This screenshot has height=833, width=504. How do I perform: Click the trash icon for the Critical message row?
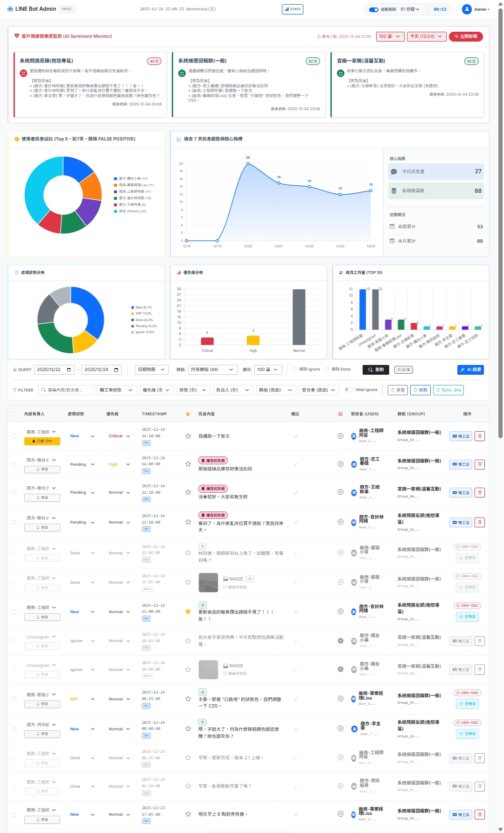click(479, 436)
